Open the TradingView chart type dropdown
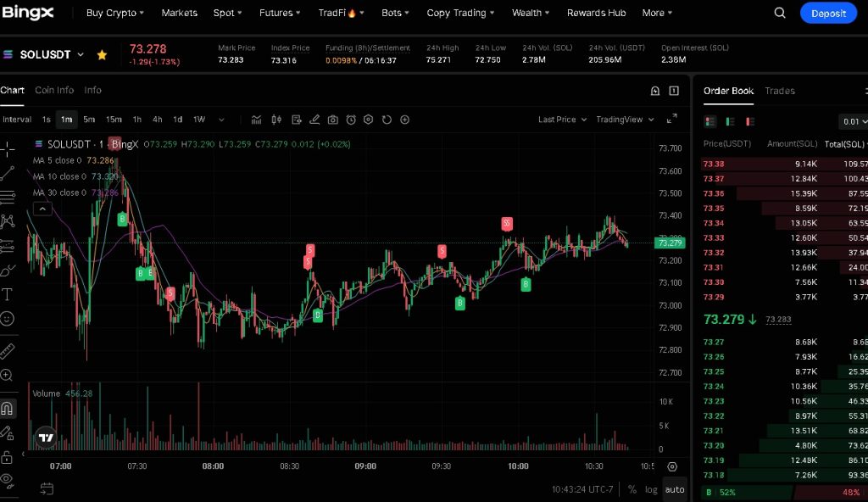The height and width of the screenshot is (502, 868). [x=625, y=119]
